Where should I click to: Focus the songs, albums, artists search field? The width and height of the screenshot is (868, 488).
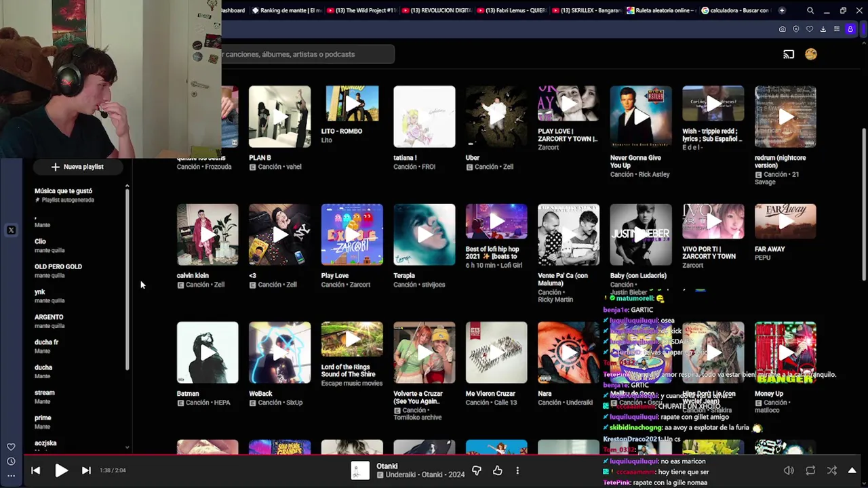(x=308, y=54)
